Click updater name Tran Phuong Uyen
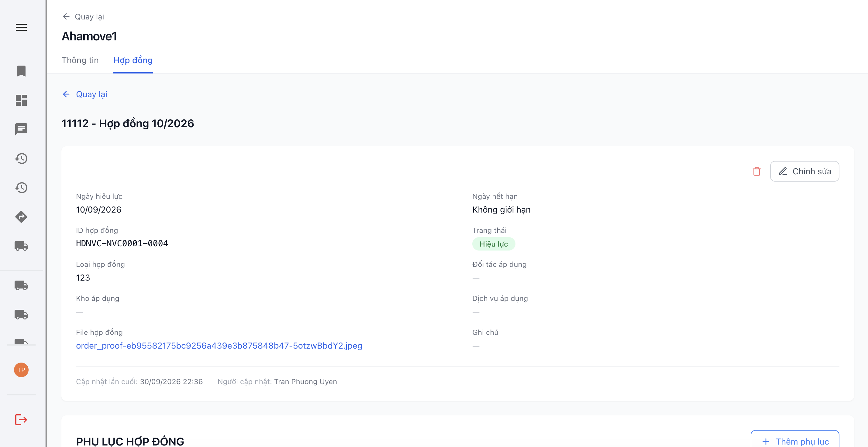 (305, 381)
